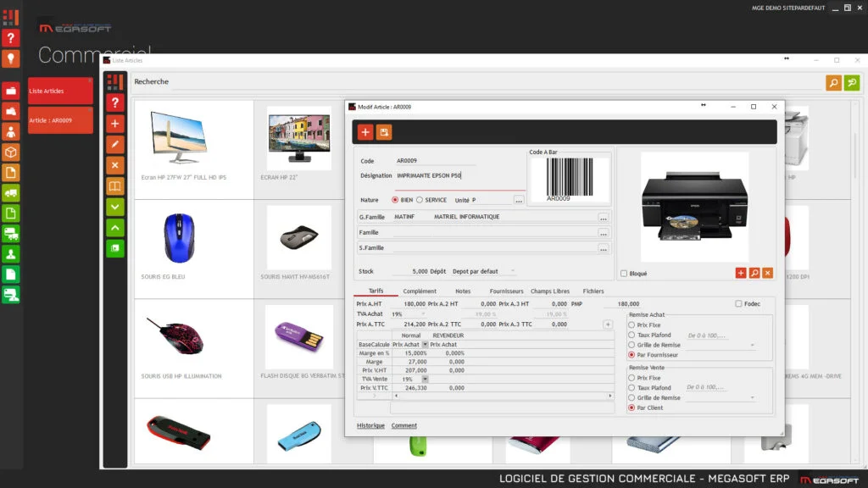The width and height of the screenshot is (868, 488).
Task: Click the red plus icon in Modif Article toolbar
Action: [364, 132]
